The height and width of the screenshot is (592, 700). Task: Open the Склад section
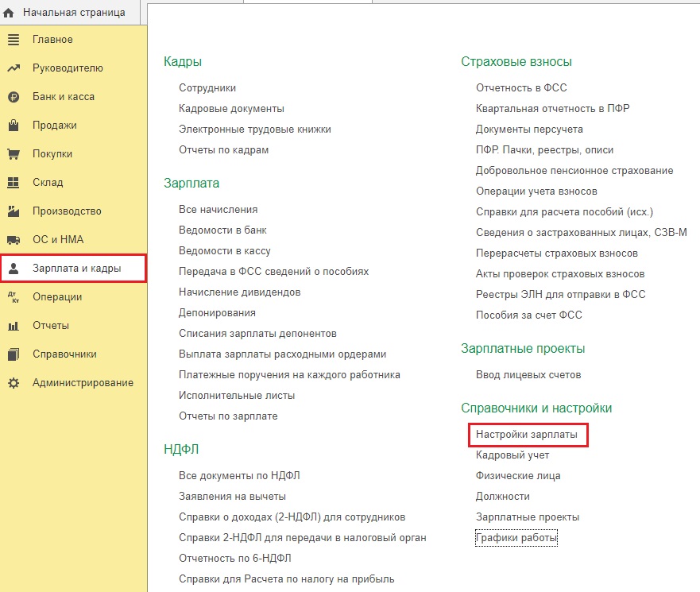click(x=48, y=182)
